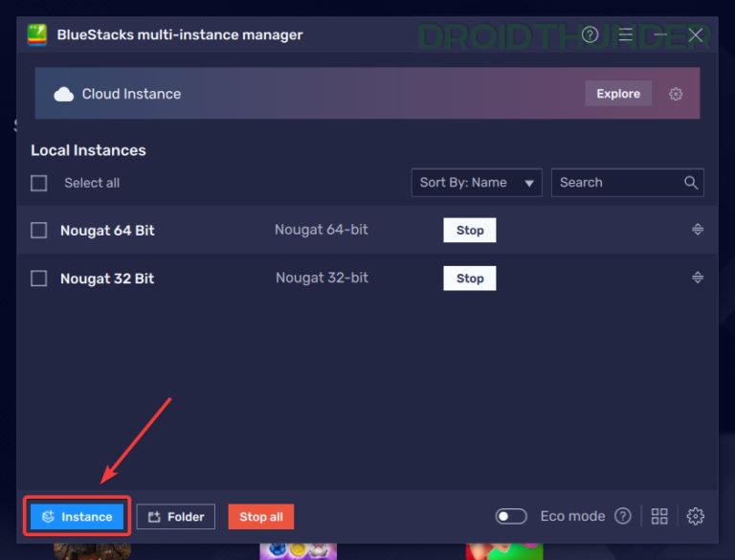Click into the Search instances field

[615, 183]
